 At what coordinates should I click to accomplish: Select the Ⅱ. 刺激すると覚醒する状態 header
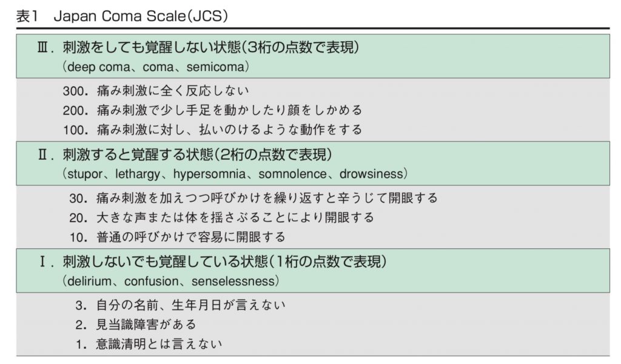(184, 154)
